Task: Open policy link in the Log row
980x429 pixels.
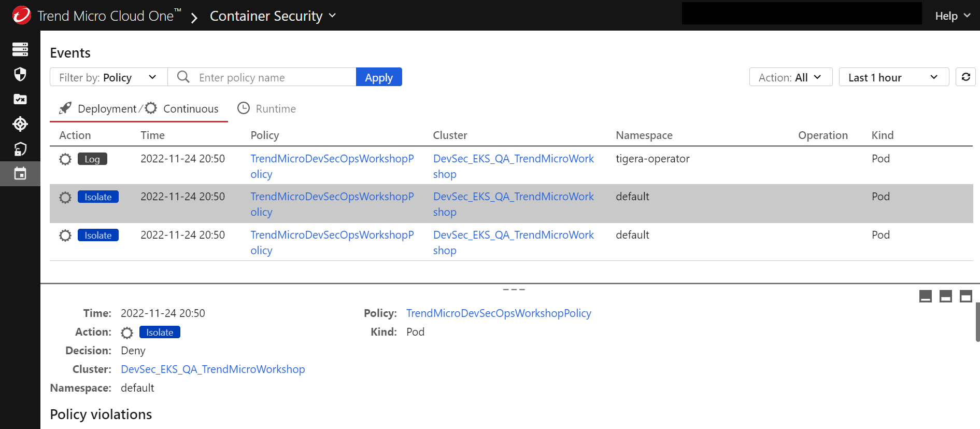Action: [x=332, y=166]
